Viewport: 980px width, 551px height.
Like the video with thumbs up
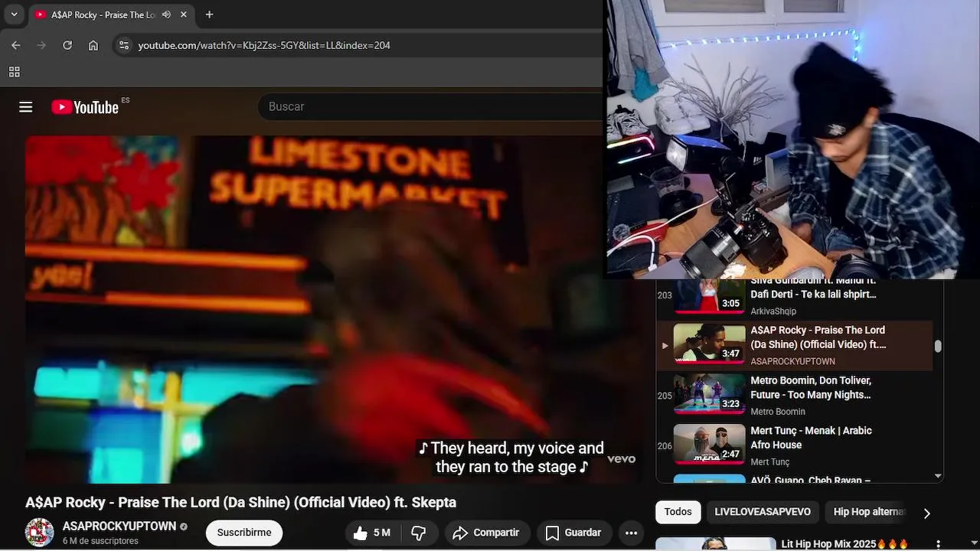(x=372, y=533)
